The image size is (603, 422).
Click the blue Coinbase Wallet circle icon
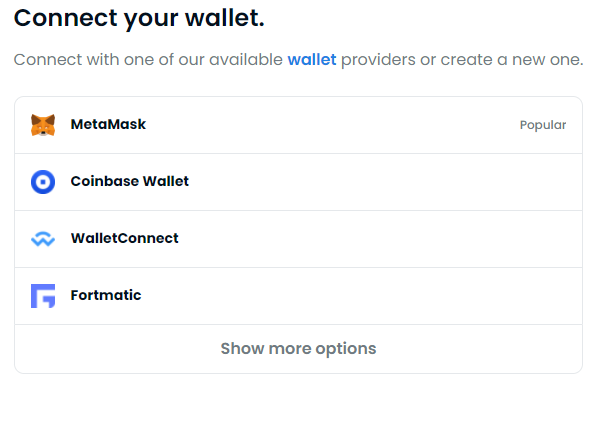point(43,182)
